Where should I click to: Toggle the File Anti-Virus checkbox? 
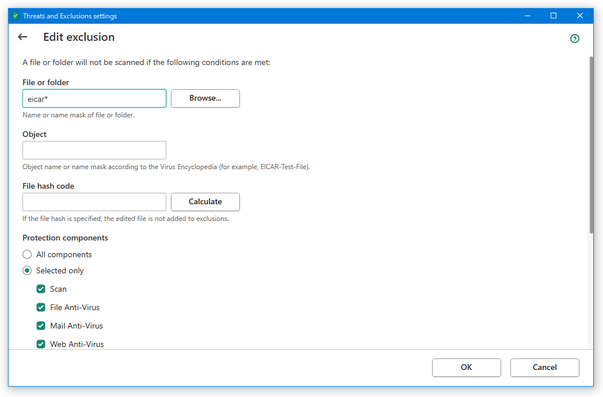(x=41, y=307)
